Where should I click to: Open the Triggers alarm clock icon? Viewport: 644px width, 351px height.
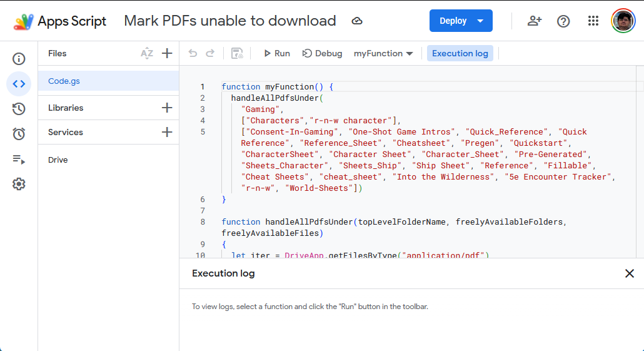coord(19,134)
